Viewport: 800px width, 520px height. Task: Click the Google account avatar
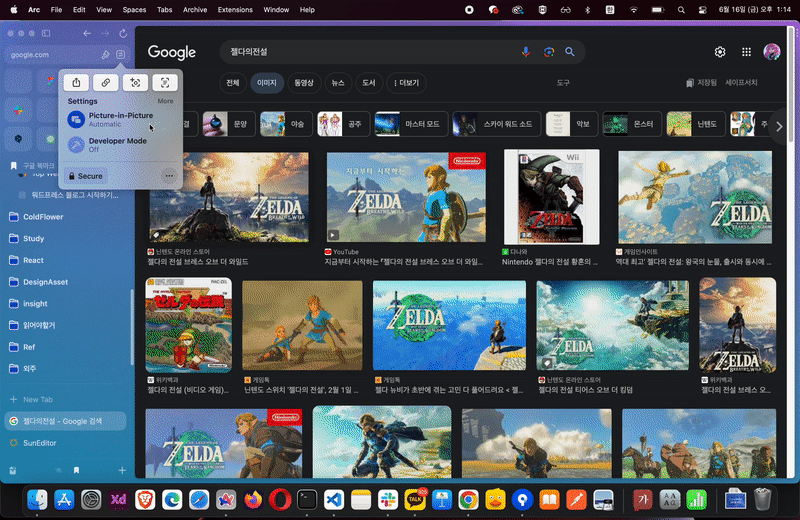(x=771, y=52)
